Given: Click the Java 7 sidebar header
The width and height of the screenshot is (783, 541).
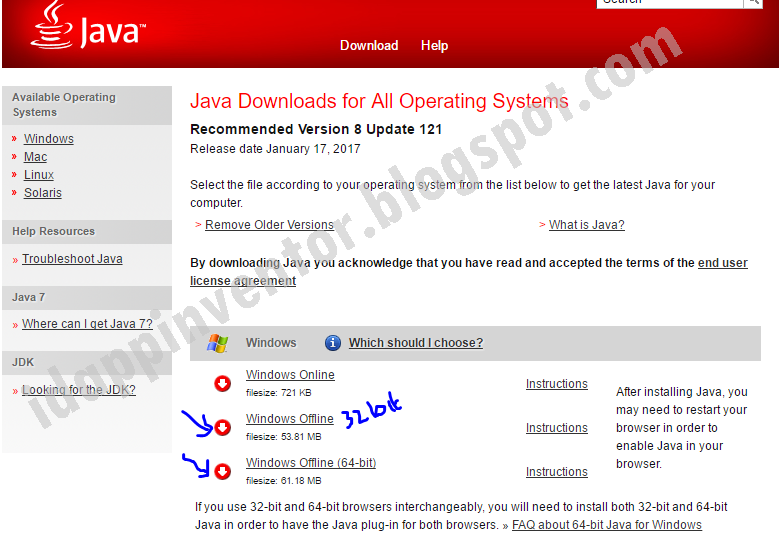Looking at the screenshot, I should (x=87, y=297).
